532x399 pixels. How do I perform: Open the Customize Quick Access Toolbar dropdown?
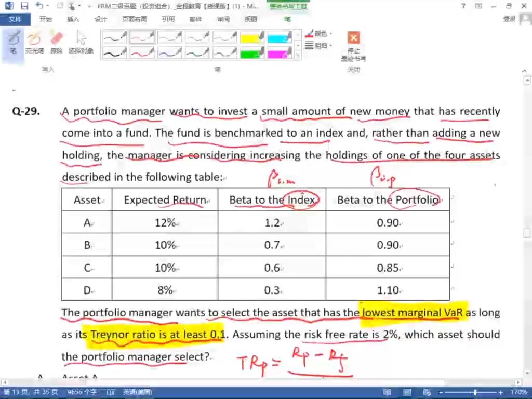coord(89,6)
